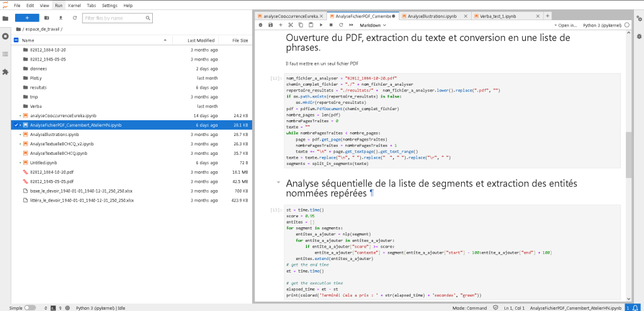Click the Python 3 (ipykernel) kernel name
Screen dimensions: 644x311
click(x=602, y=25)
